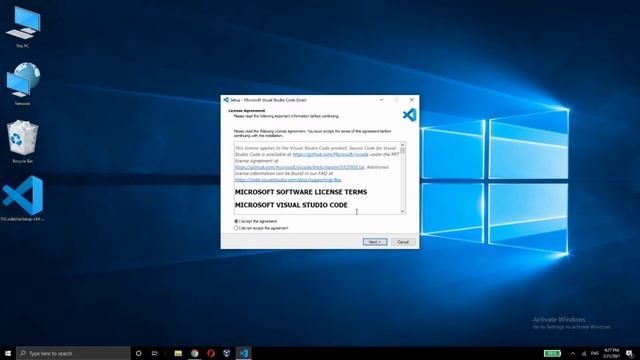The height and width of the screenshot is (360, 640).
Task: Open Cortana from the taskbar
Action: point(138,353)
